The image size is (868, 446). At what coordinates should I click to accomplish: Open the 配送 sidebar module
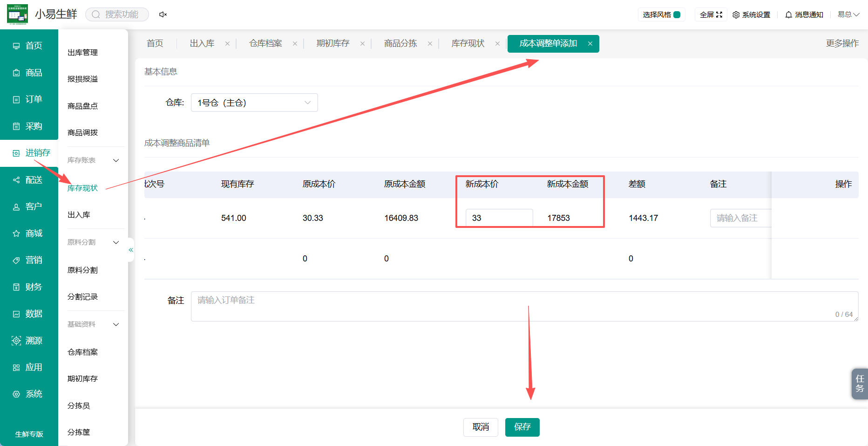29,180
